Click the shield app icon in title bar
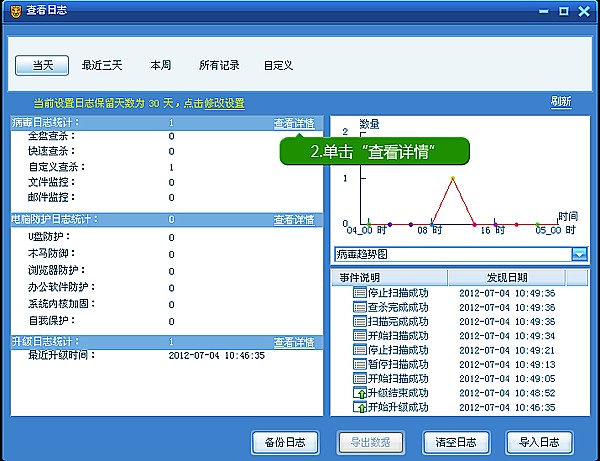Viewport: 600px width, 461px height. (16, 11)
